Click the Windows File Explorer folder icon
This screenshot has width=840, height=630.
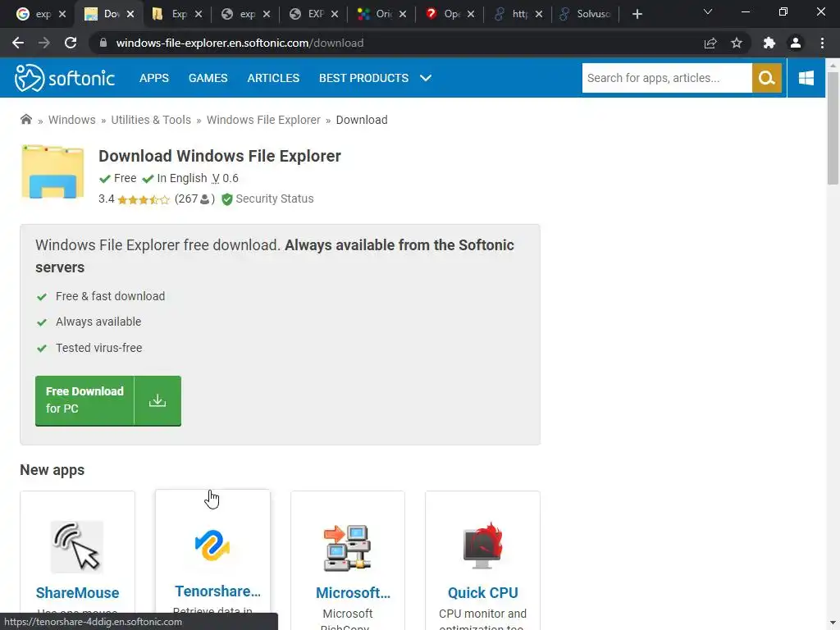pyautogui.click(x=52, y=171)
